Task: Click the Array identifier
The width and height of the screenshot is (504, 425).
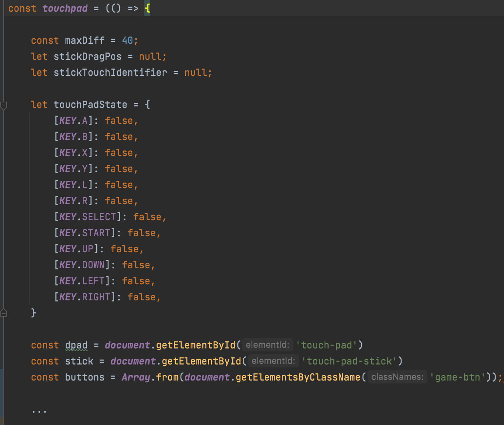Action: coord(136,377)
